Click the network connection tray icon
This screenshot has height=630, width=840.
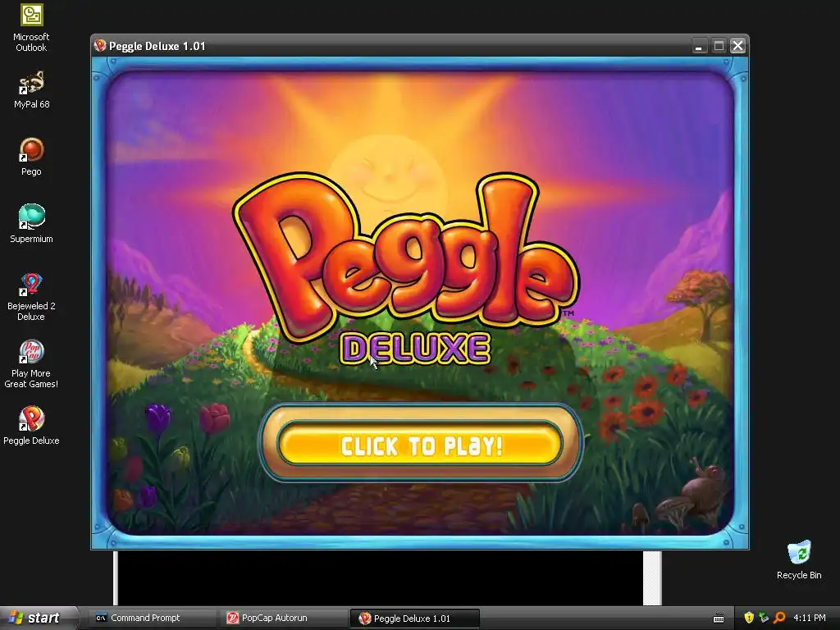(x=764, y=618)
